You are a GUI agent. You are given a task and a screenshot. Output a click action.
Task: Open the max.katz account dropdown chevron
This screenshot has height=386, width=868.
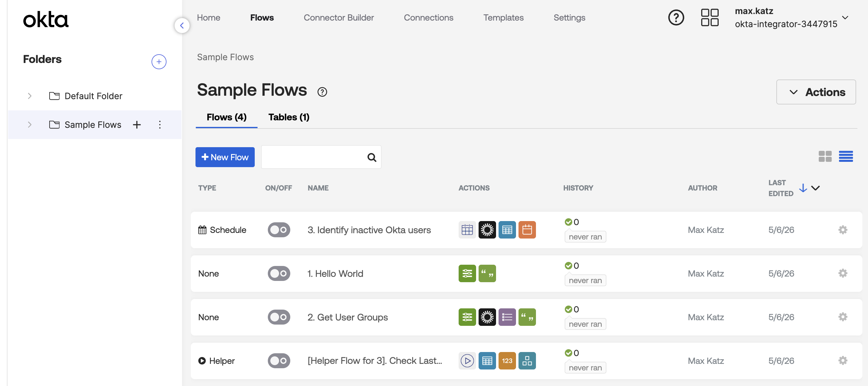click(x=845, y=17)
